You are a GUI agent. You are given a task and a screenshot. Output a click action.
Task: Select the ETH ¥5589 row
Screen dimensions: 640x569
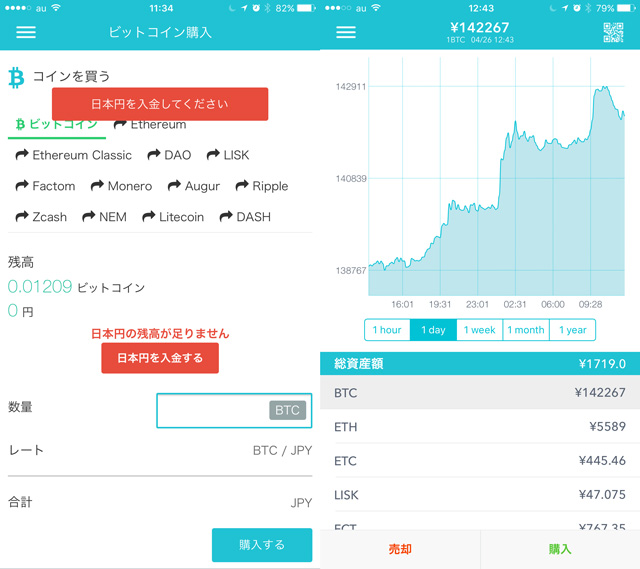tap(480, 427)
